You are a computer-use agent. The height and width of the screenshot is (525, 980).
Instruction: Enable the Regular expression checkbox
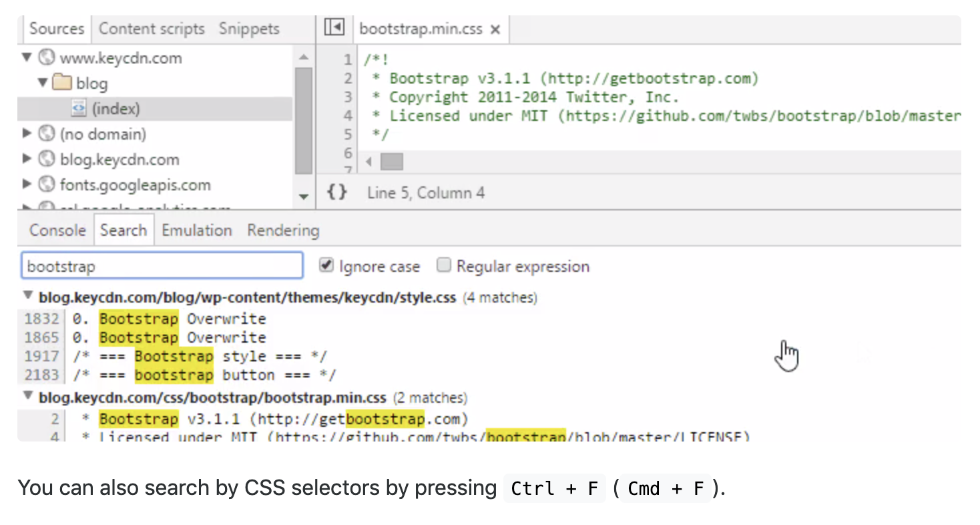tap(444, 266)
